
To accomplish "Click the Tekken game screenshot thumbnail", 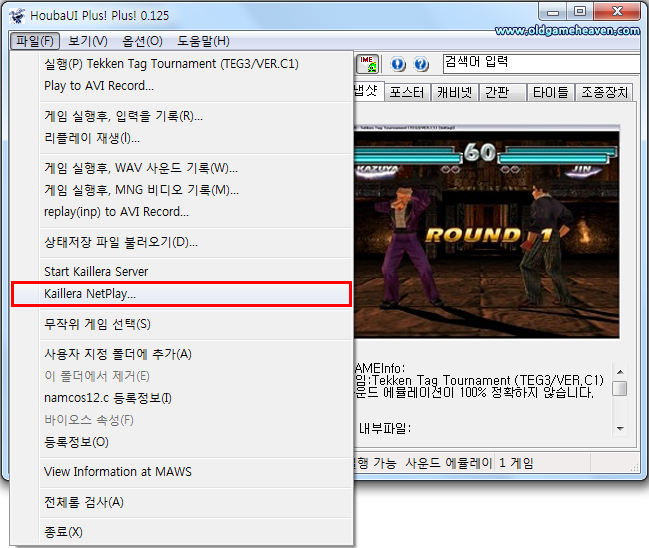I will [x=487, y=231].
